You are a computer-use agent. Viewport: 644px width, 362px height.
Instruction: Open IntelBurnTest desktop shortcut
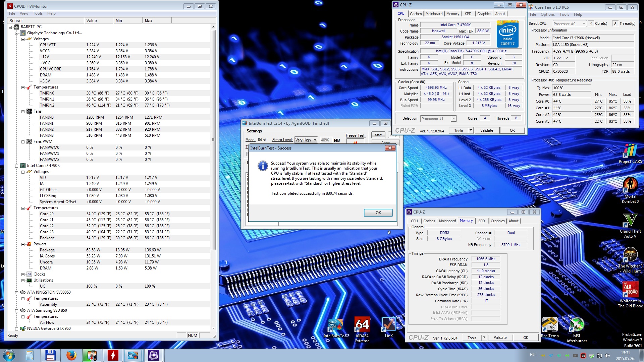335,328
